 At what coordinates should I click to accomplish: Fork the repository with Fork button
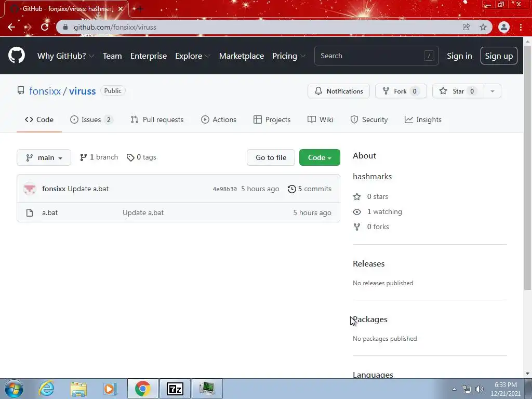tap(401, 91)
